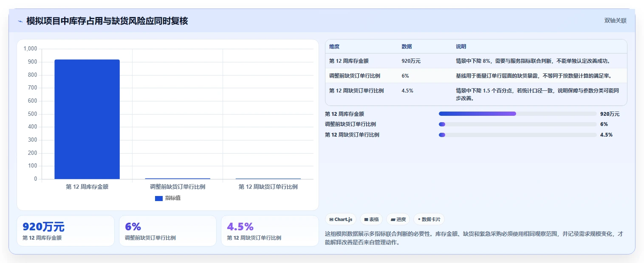Click the tall blue bar for 第 12 周库存金额
This screenshot has height=263, width=644.
click(x=87, y=119)
